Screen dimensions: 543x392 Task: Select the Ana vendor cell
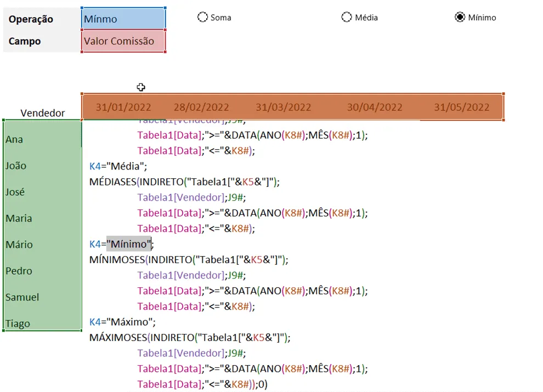point(43,139)
